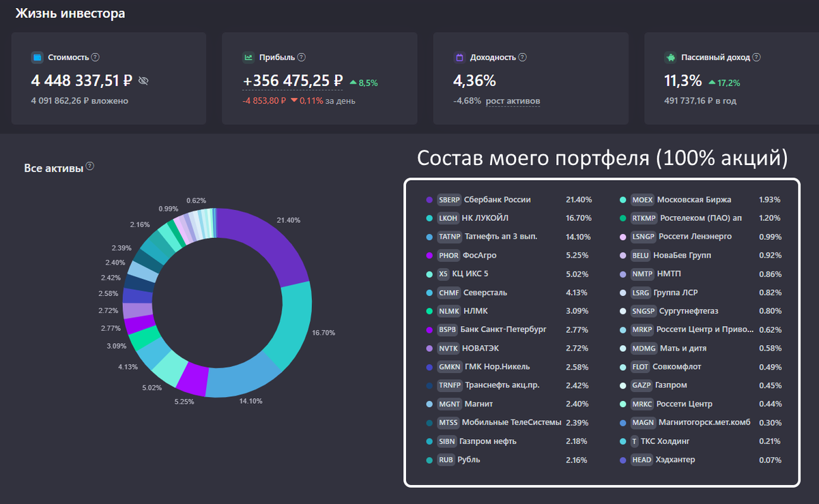Select the CHMF ticker badge
This screenshot has width=819, height=504.
coord(448,293)
